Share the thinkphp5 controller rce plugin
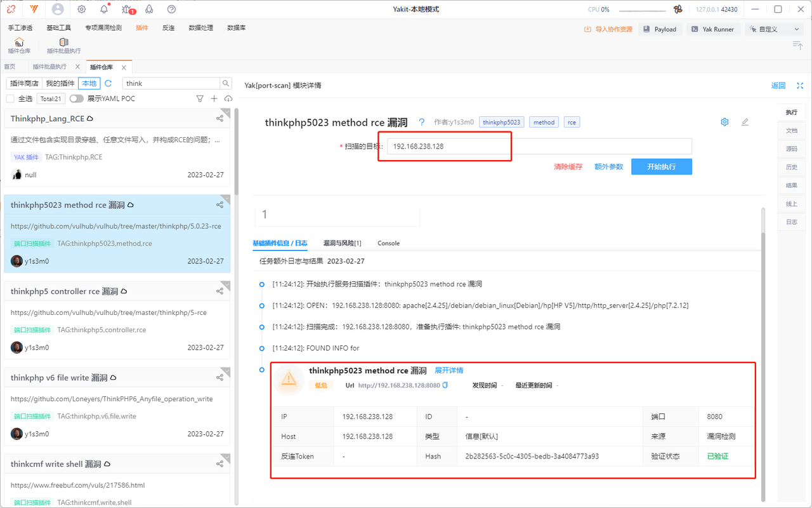Screen dimensions: 812x508 (219, 291)
